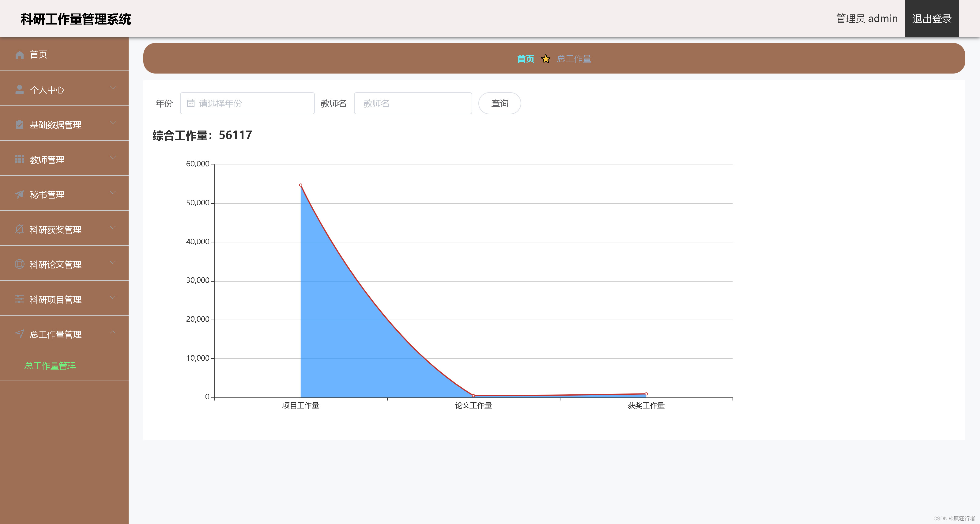Image resolution: width=980 pixels, height=524 pixels.
Task: Click the 总工作量 breadcrumb text
Action: coord(574,59)
